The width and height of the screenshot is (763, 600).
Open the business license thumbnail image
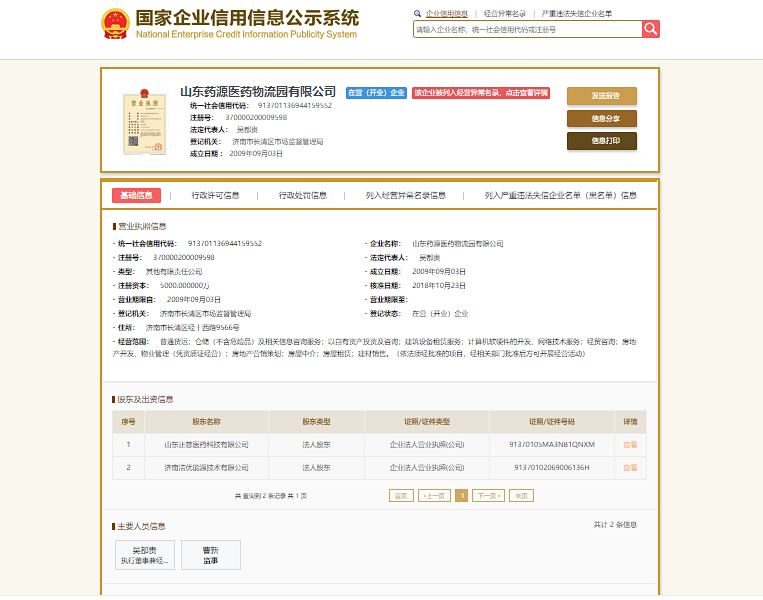tap(145, 122)
